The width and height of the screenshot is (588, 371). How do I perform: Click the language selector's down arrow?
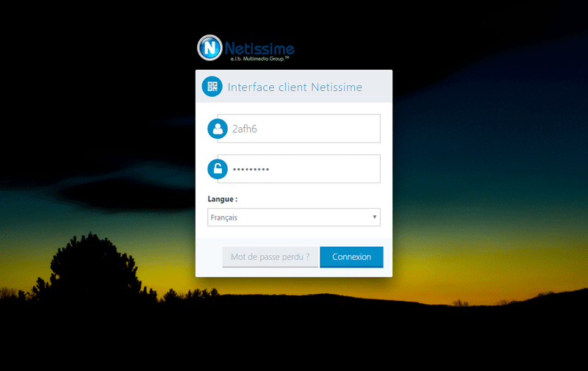[x=374, y=217]
